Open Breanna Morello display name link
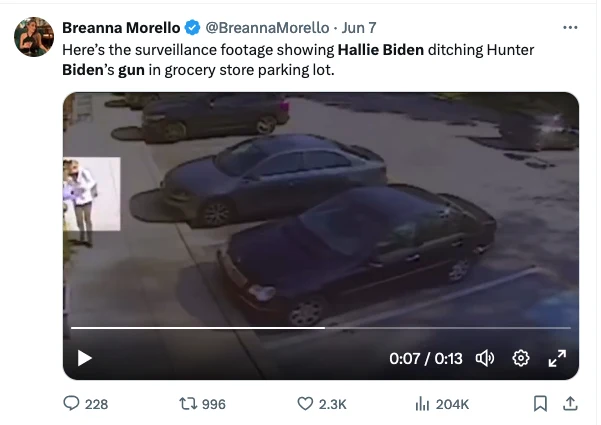 121,28
